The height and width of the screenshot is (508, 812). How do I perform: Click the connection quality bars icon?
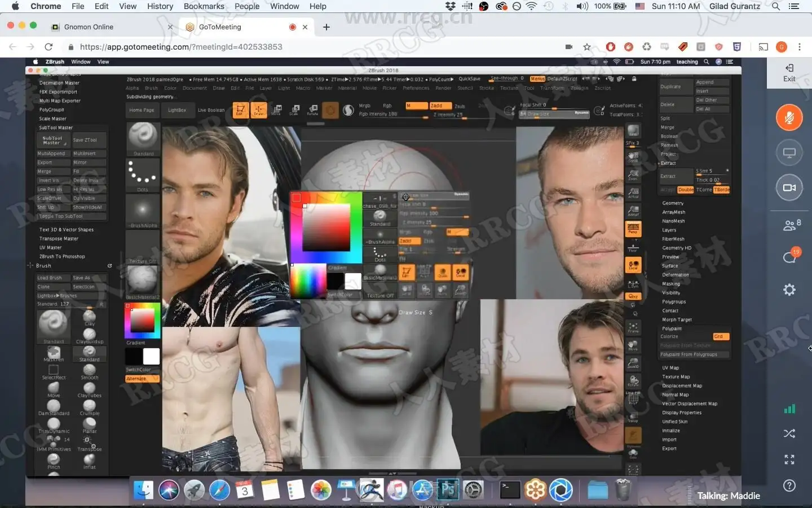point(789,409)
